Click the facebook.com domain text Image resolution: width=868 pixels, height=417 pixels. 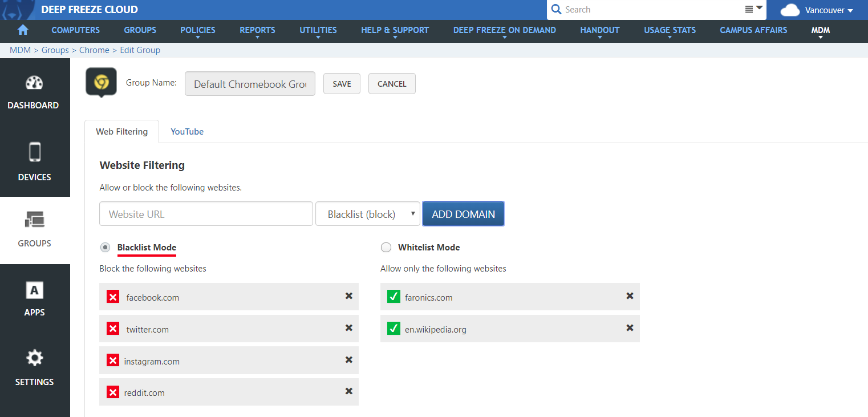pos(152,297)
